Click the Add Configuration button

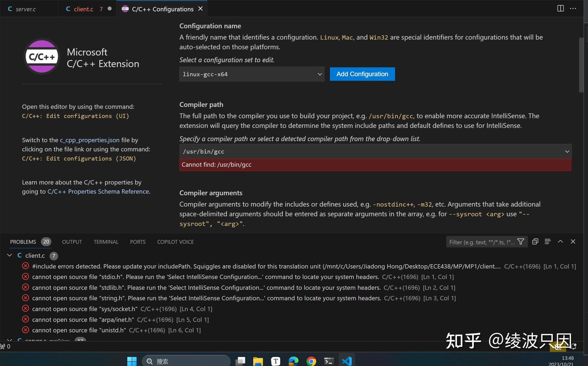tap(362, 74)
